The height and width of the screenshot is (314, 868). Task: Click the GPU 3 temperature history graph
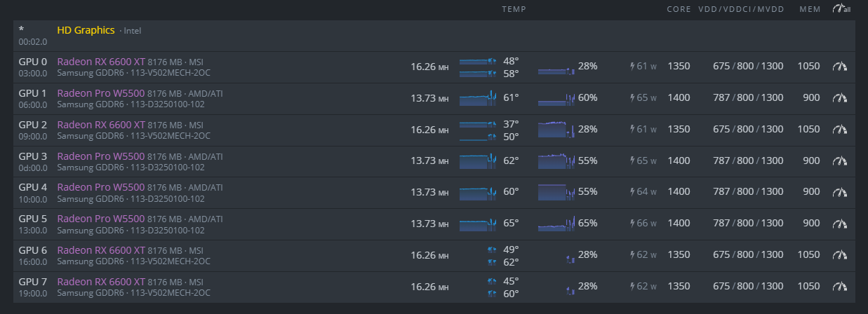478,161
